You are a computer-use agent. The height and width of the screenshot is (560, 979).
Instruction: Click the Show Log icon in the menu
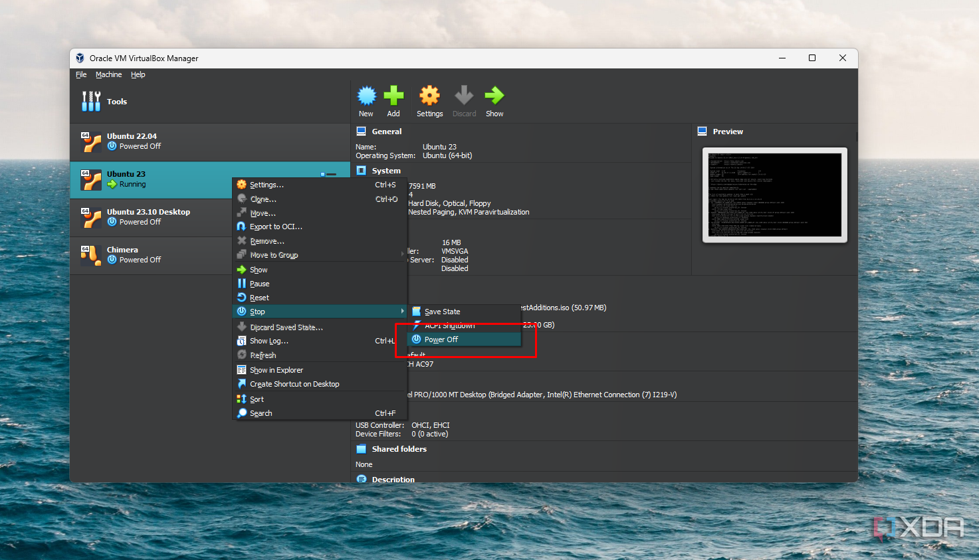[x=241, y=341]
